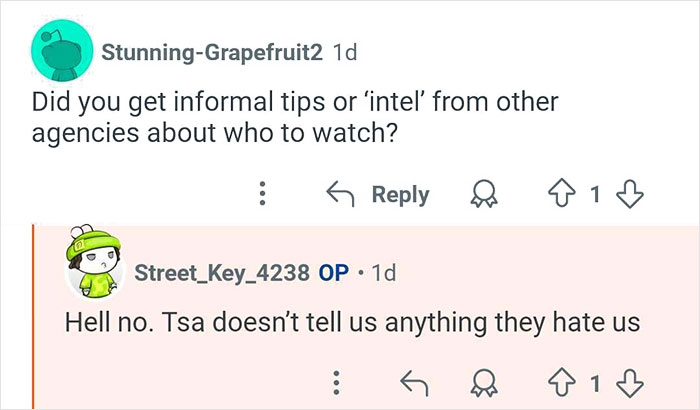Screen dimensions: 700x410
Task: Upvote Stunning-Grapefruit2's comment
Action: click(x=559, y=194)
